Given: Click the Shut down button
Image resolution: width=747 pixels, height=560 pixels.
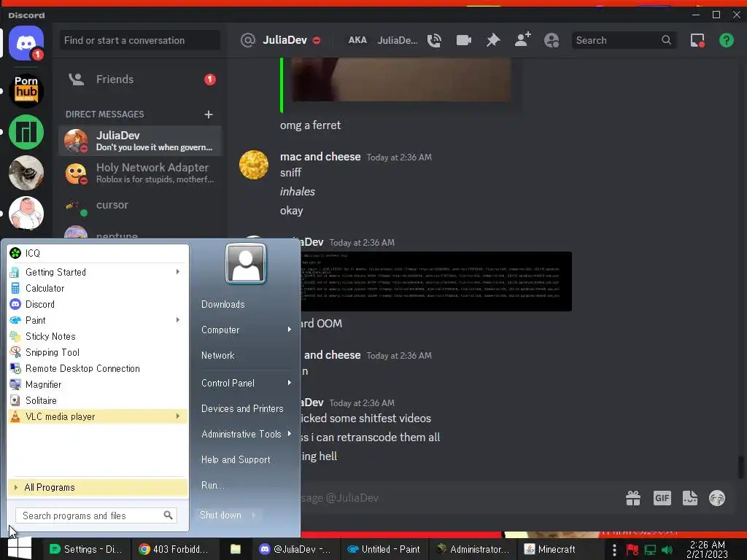Looking at the screenshot, I should (x=220, y=516).
